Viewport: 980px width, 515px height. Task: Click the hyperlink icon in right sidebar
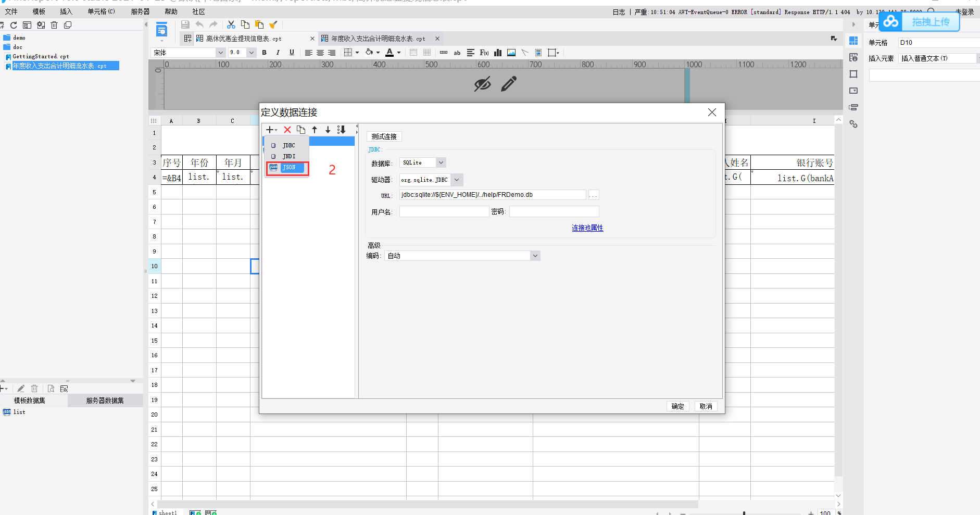pyautogui.click(x=853, y=124)
